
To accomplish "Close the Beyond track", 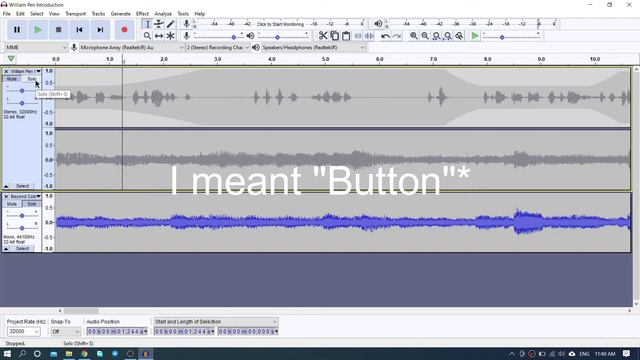I will pyautogui.click(x=6, y=196).
